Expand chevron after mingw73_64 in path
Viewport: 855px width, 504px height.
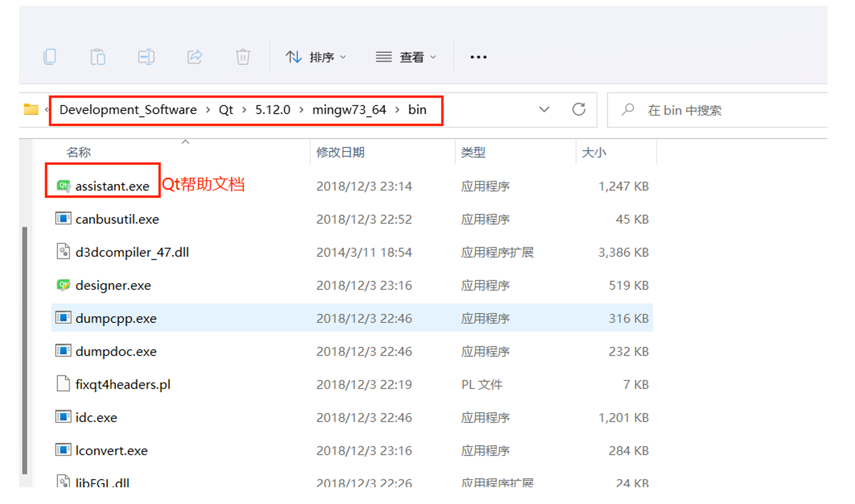point(397,110)
